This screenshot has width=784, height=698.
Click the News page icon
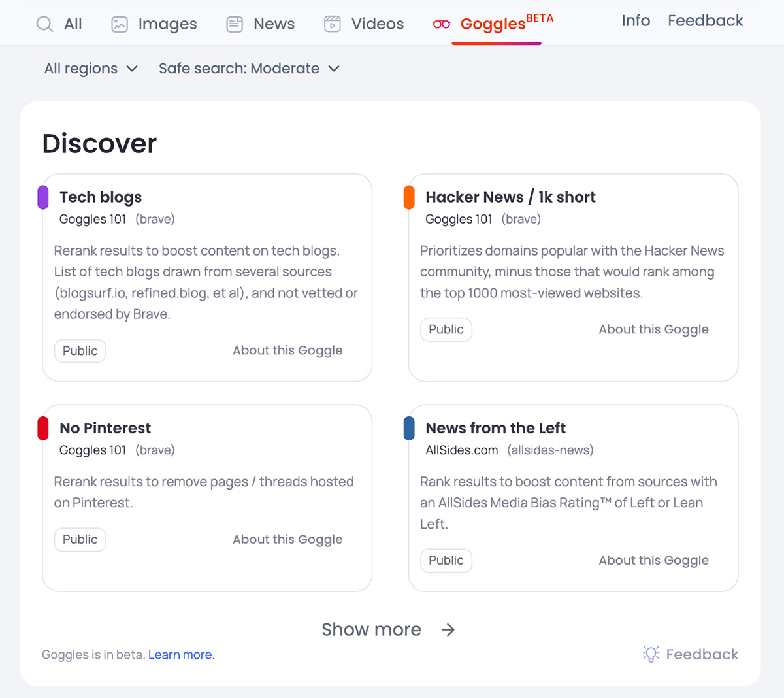[235, 25]
